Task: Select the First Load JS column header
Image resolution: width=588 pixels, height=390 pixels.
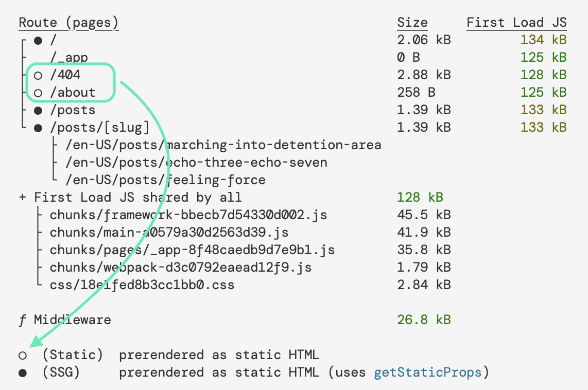Action: pyautogui.click(x=516, y=23)
